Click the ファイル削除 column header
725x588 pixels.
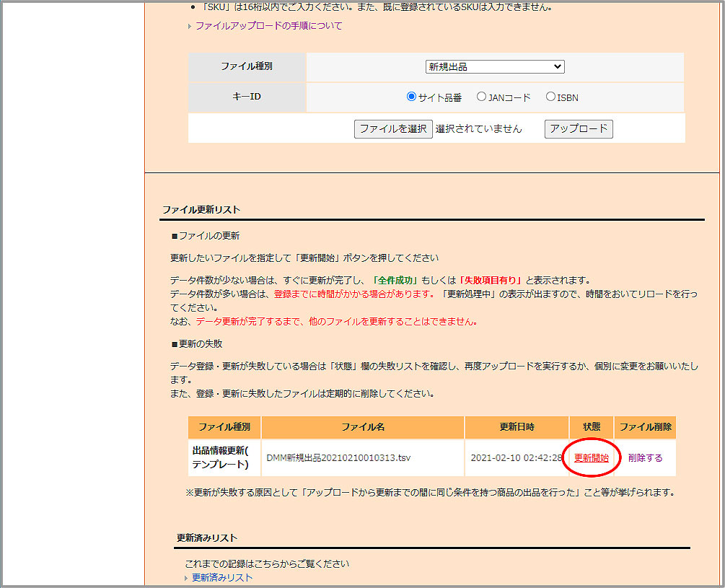coord(646,427)
